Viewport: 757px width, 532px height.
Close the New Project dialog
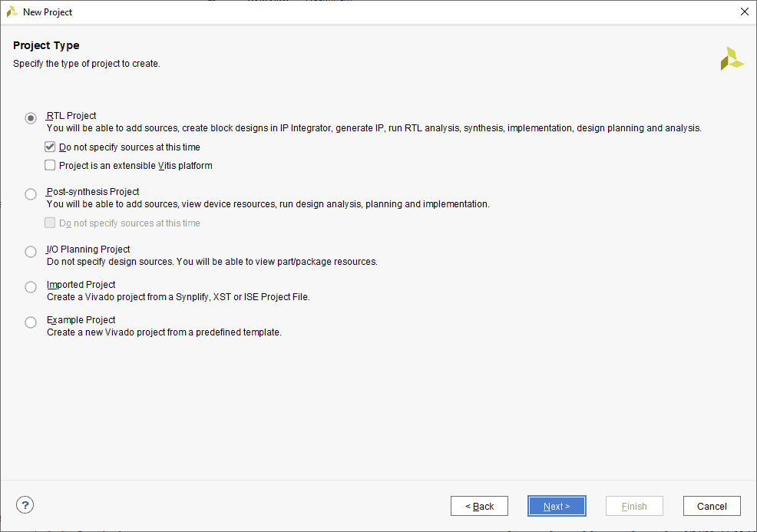[745, 12]
